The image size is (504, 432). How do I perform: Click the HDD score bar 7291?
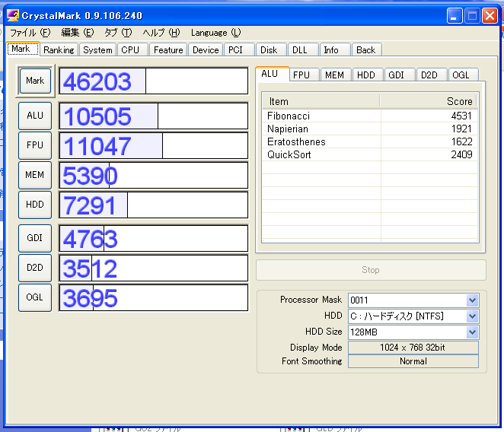point(154,205)
